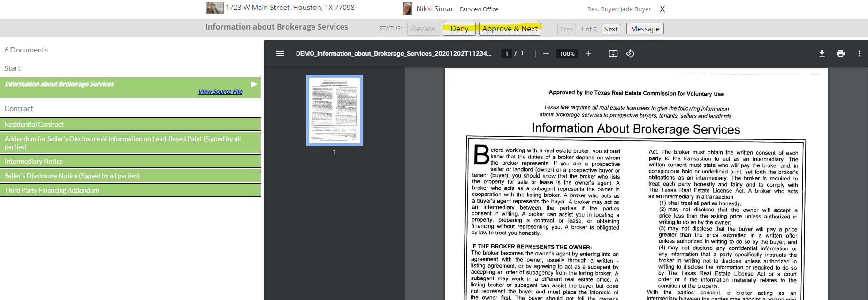The image size is (868, 300).
Task: Click the fit to page icon
Action: pos(613,53)
